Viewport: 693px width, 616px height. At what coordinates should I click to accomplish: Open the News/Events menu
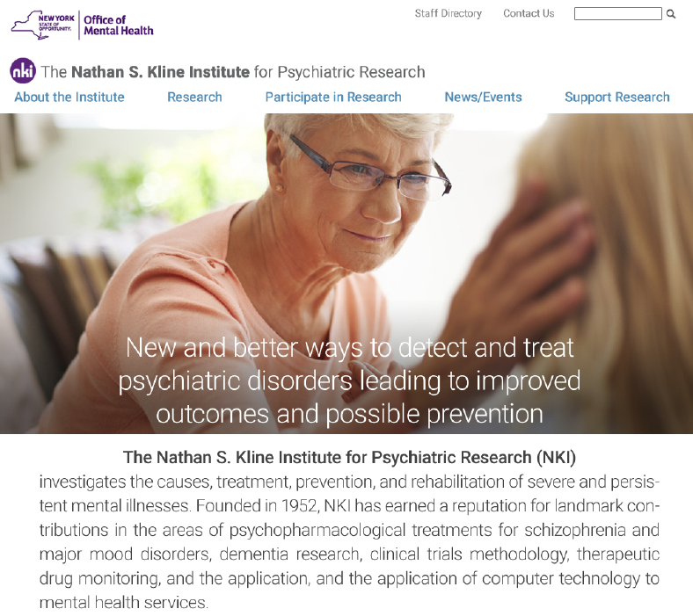click(x=483, y=98)
